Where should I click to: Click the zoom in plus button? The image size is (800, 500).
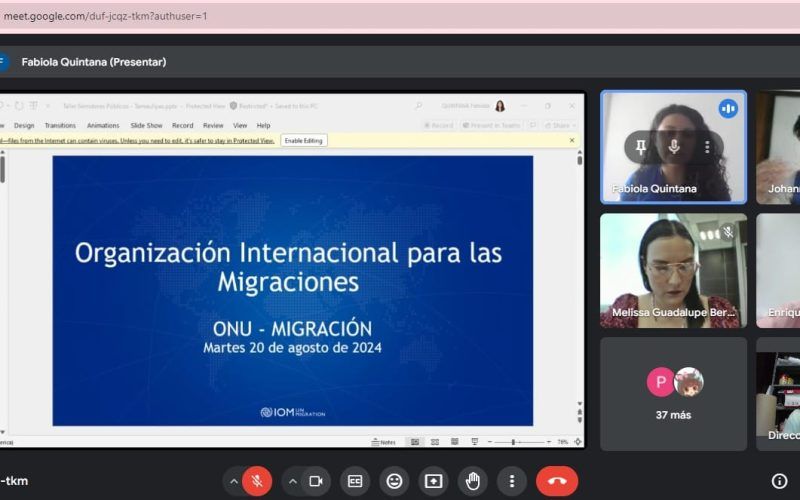click(x=548, y=442)
